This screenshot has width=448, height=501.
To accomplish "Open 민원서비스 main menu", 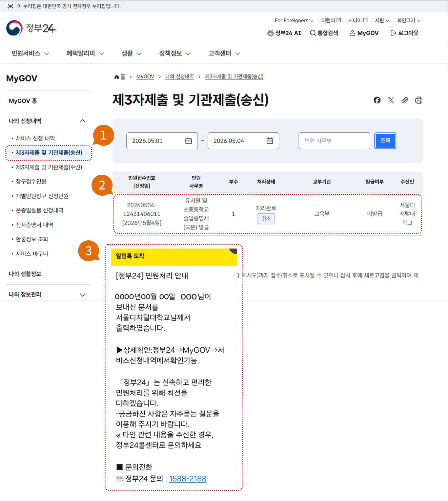I will pos(30,54).
